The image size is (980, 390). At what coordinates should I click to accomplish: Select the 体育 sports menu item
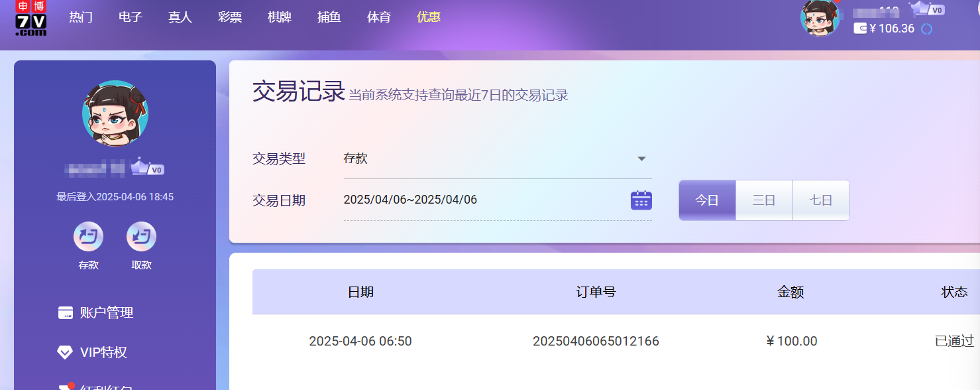click(x=379, y=17)
